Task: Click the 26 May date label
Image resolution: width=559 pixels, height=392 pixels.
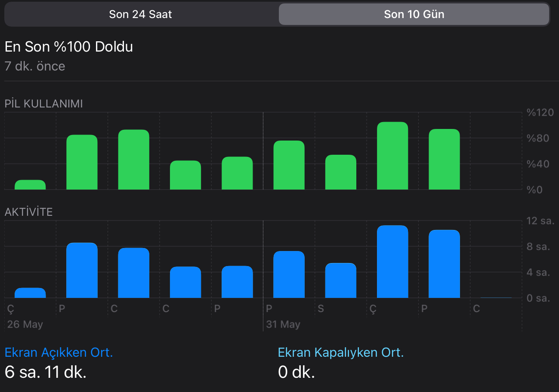Action: tap(25, 324)
